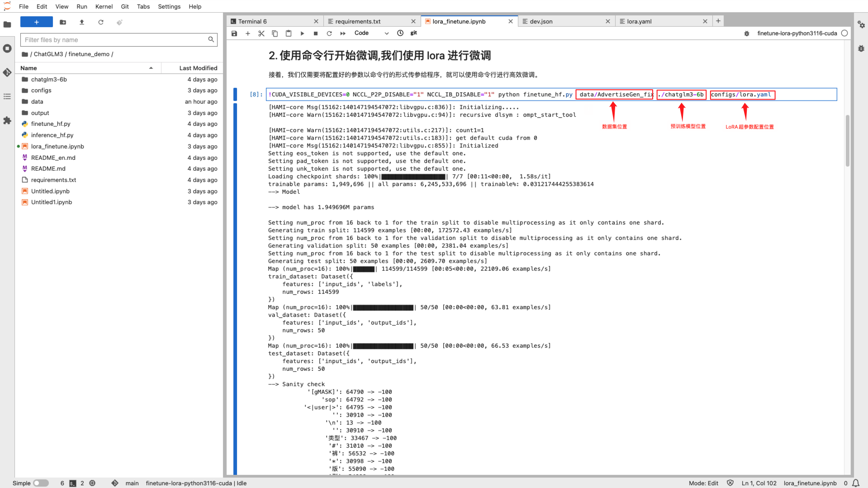Open the Extension Manager sidebar panel

pos(7,120)
